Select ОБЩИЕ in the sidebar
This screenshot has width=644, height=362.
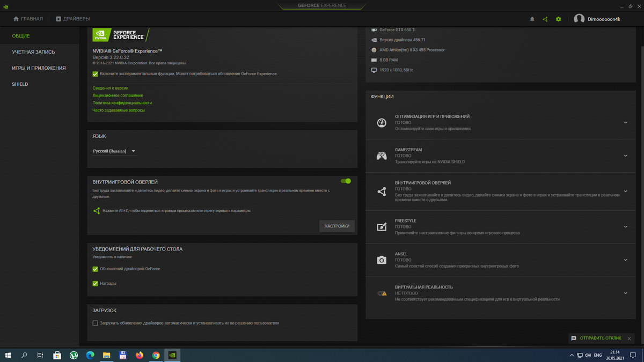(21, 36)
